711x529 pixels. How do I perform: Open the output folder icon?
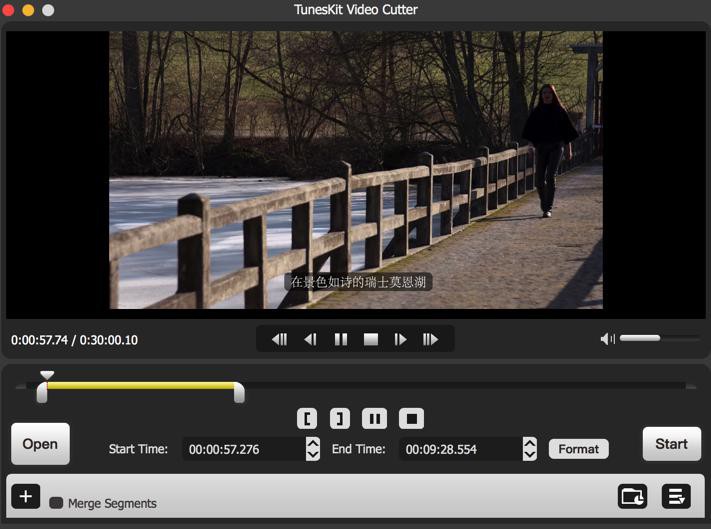632,496
